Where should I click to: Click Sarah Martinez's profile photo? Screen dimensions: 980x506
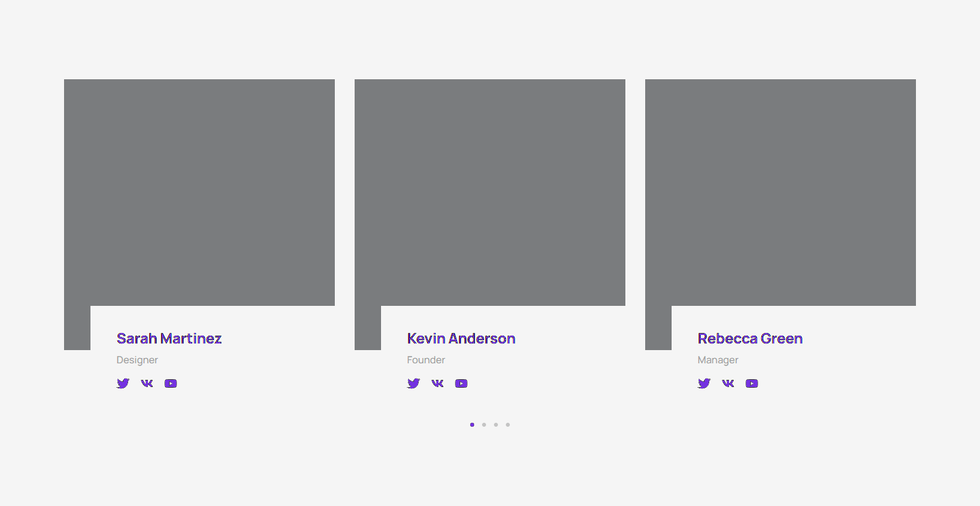coord(199,192)
